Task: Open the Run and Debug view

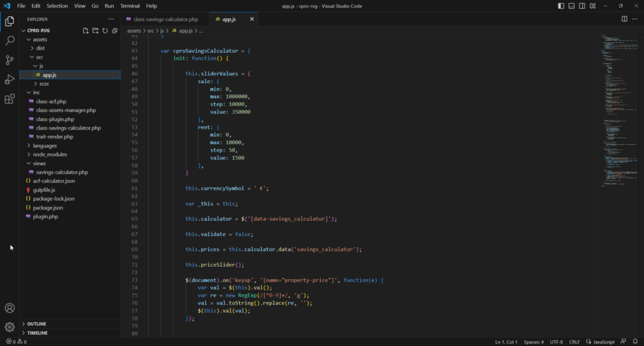Action: pyautogui.click(x=9, y=79)
